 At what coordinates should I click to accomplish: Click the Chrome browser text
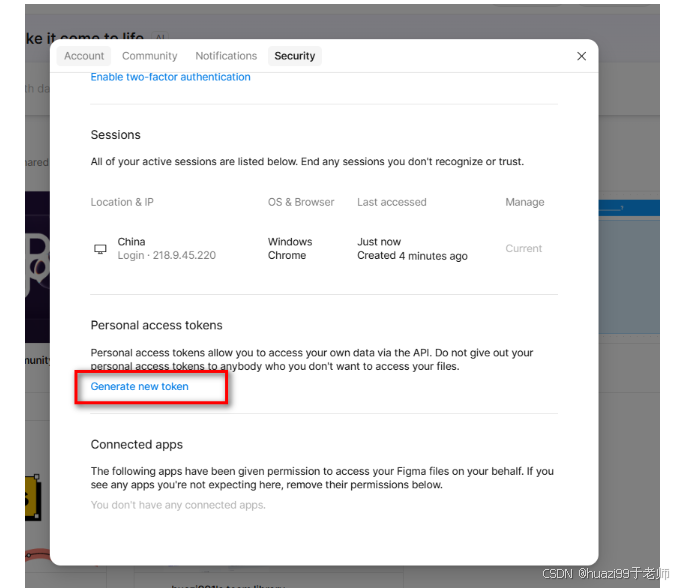click(x=287, y=255)
